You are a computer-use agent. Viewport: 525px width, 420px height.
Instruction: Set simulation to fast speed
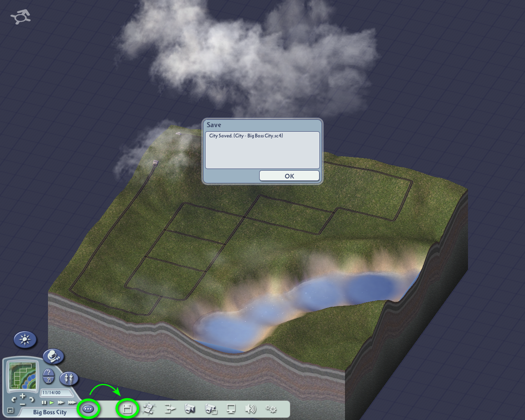61,402
